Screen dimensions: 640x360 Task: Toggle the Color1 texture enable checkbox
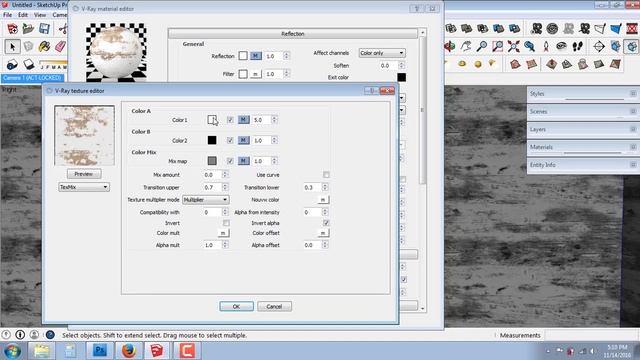pyautogui.click(x=230, y=120)
